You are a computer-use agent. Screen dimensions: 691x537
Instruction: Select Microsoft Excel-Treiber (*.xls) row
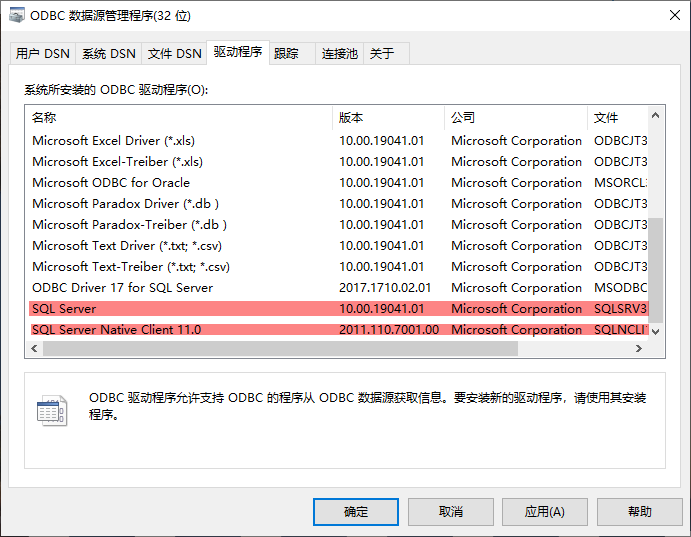338,162
